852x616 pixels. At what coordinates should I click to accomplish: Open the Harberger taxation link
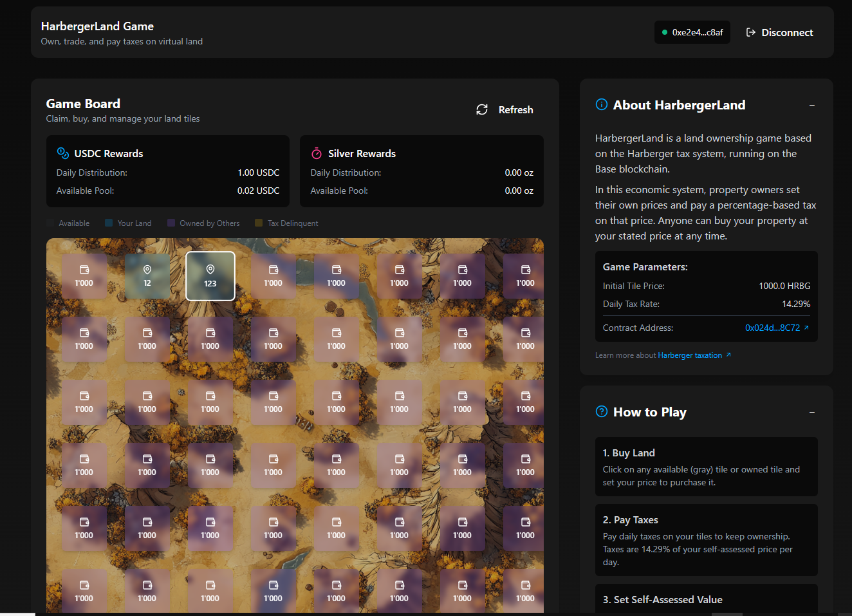(x=694, y=355)
